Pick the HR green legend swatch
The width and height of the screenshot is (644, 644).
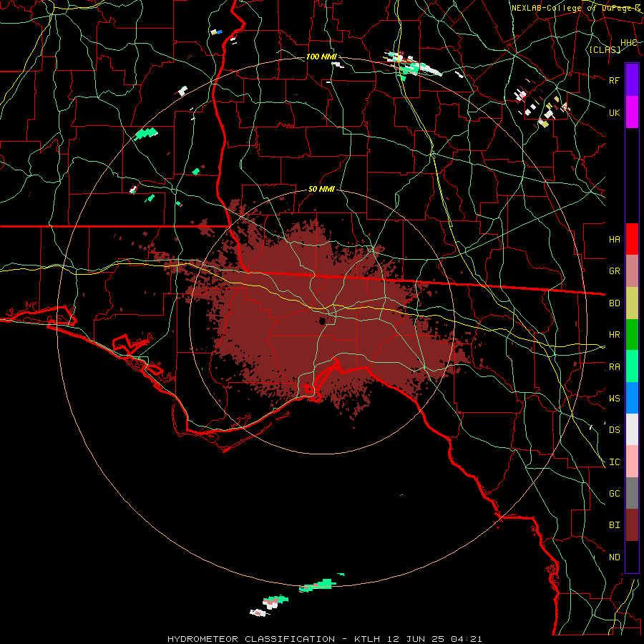point(632,335)
